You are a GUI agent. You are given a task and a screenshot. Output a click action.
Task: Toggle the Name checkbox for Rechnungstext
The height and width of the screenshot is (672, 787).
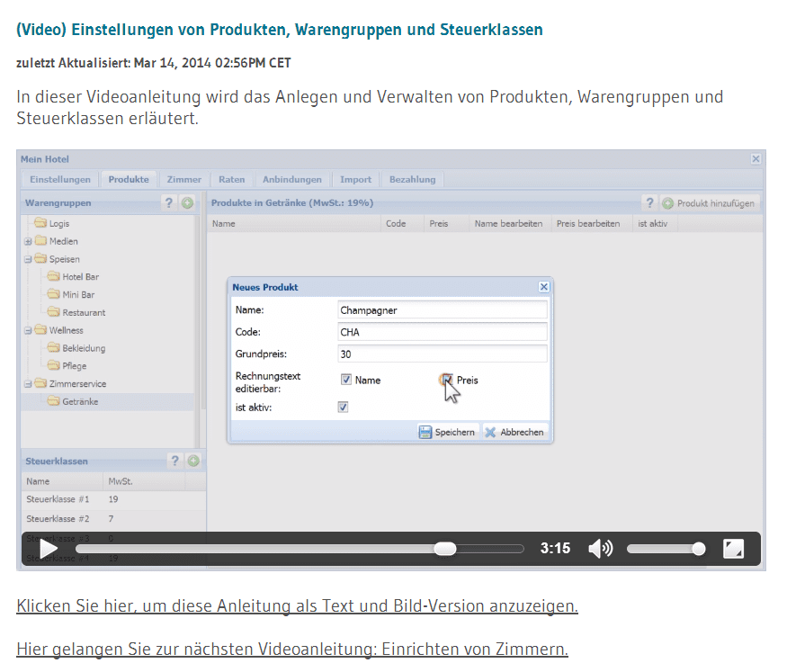(x=346, y=380)
